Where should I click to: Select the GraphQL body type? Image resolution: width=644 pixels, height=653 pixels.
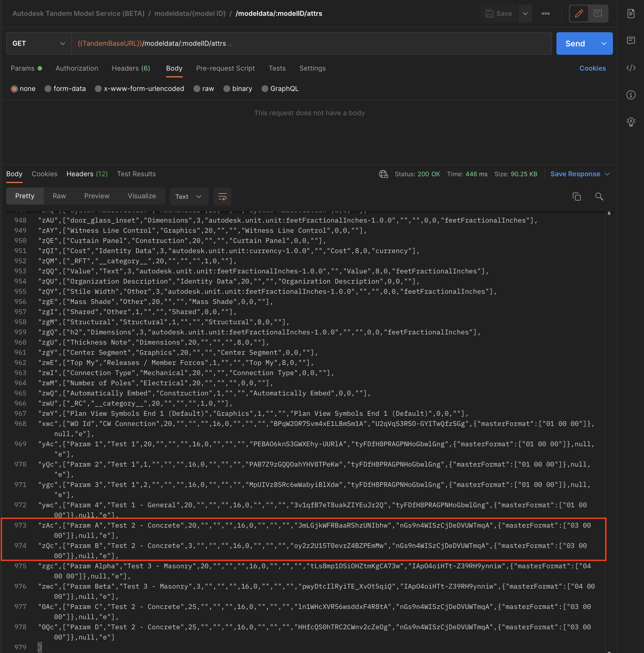[280, 89]
